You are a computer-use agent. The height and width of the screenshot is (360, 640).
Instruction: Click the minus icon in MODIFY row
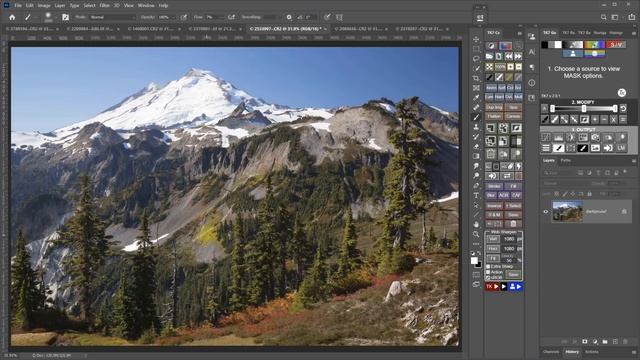click(604, 120)
